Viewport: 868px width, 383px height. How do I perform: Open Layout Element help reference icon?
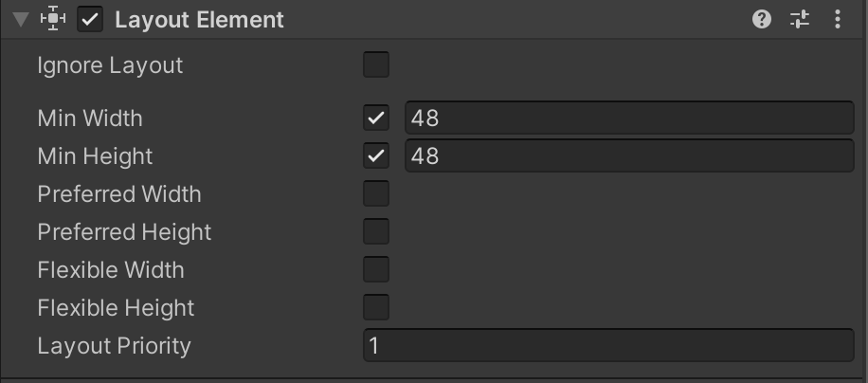click(762, 20)
